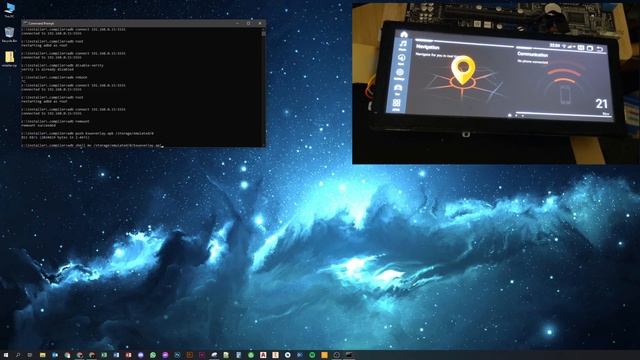Open PowerPoint from the taskbar

pyautogui.click(x=129, y=355)
